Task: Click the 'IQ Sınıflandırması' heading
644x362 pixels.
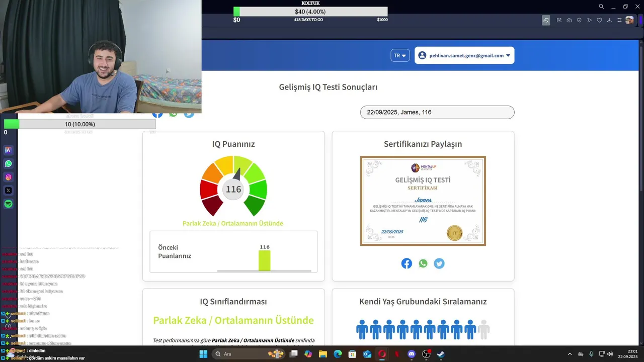Action: 233,302
